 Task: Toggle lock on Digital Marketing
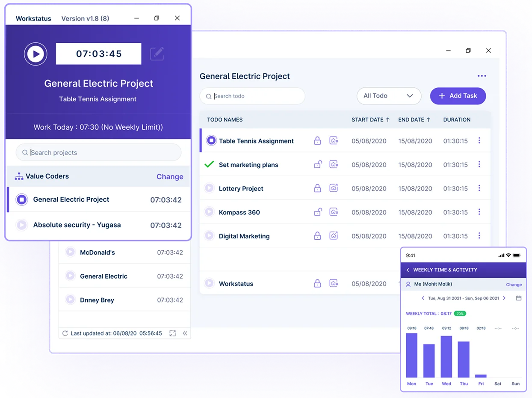point(317,236)
